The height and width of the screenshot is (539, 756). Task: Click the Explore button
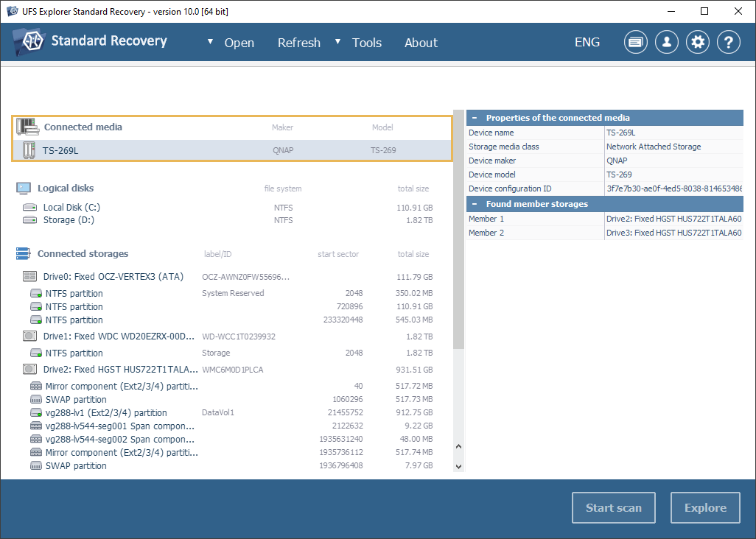705,507
